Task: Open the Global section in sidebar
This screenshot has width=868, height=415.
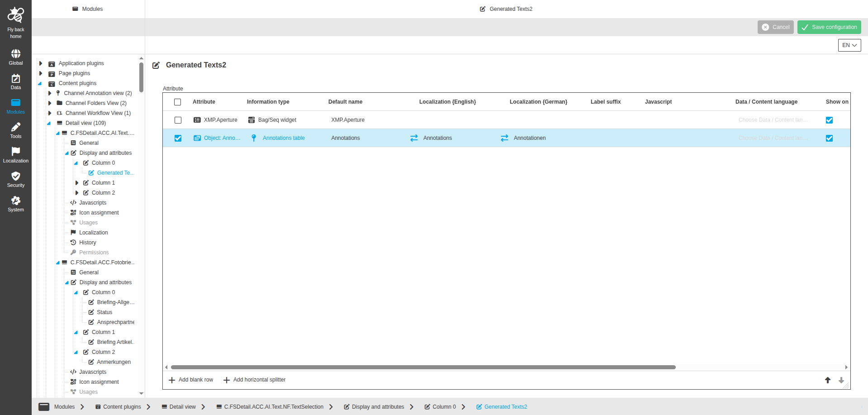Action: click(16, 57)
